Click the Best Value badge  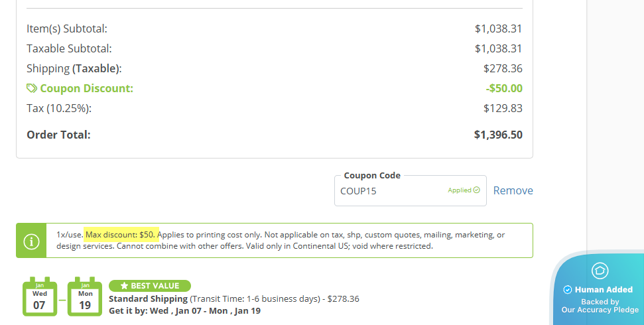pos(150,286)
